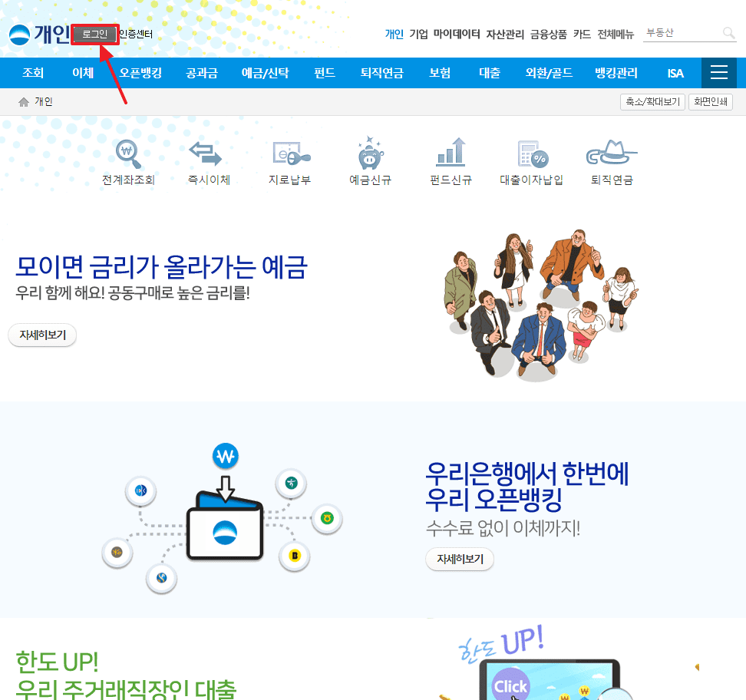Open the ISA navigation tab

(x=675, y=73)
